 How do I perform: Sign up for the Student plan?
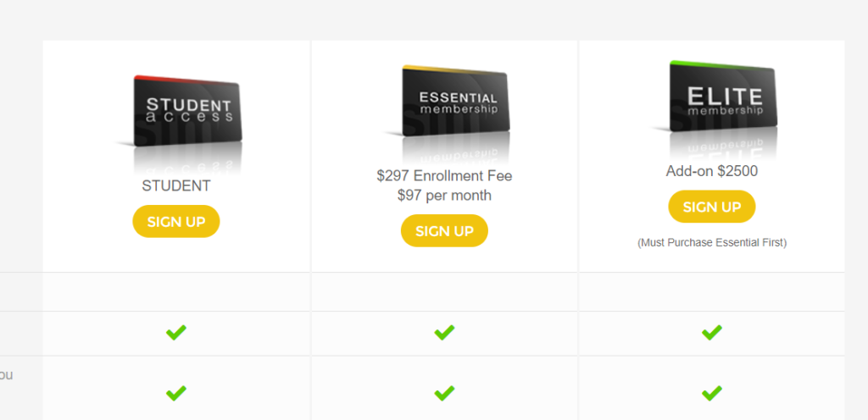point(176,222)
